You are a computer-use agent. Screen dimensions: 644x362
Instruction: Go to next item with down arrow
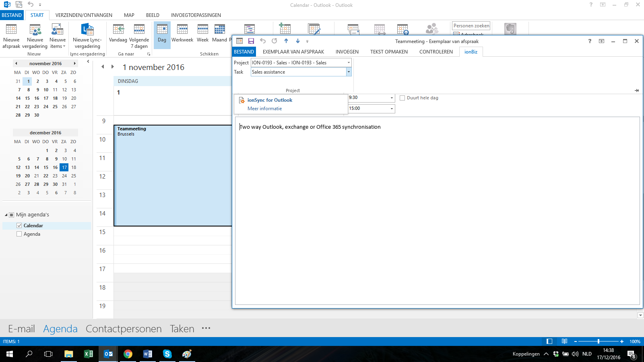(x=298, y=41)
